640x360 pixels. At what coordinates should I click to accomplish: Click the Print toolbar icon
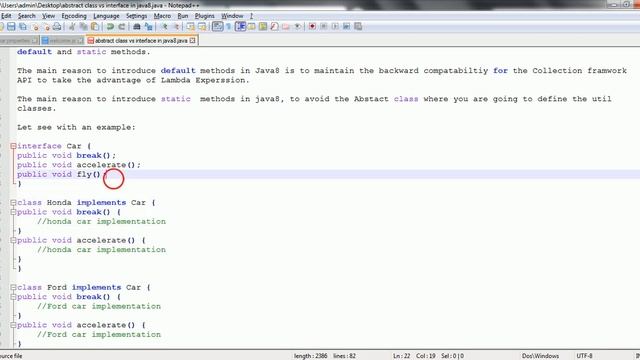coord(57,27)
